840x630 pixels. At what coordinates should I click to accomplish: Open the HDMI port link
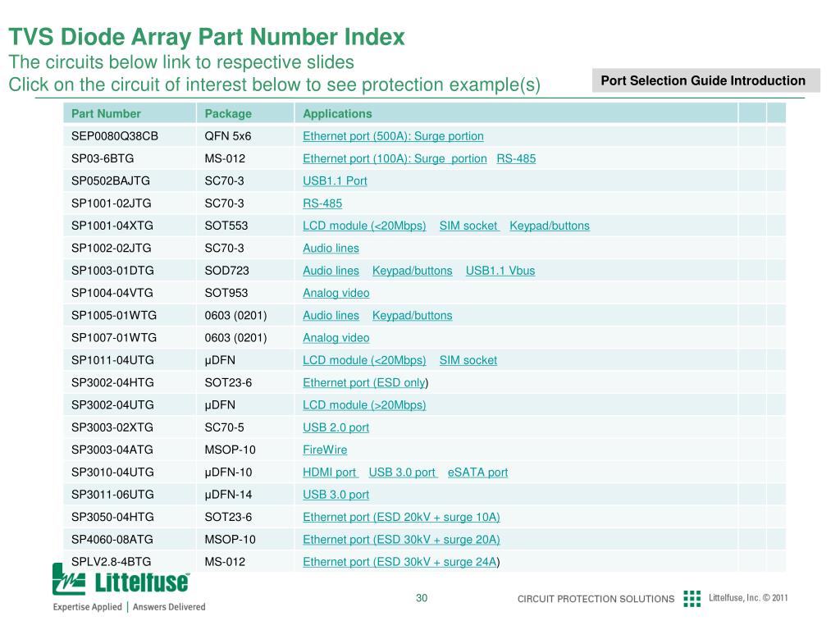330,472
